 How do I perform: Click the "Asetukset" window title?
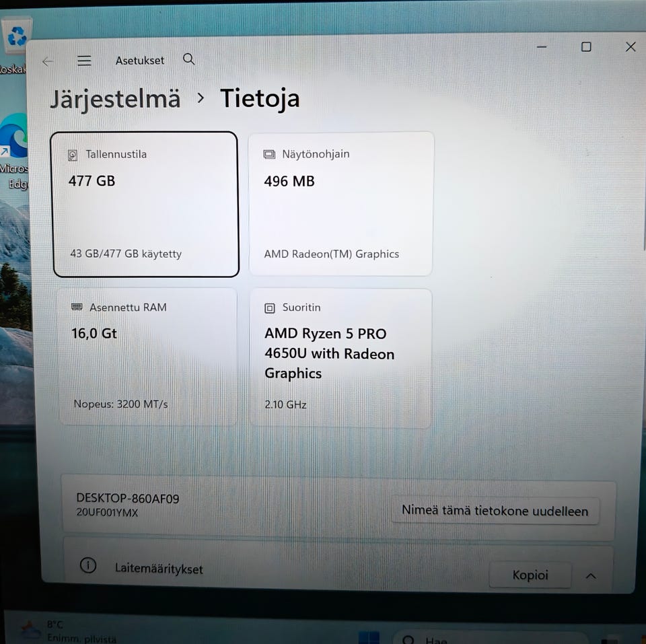point(140,61)
